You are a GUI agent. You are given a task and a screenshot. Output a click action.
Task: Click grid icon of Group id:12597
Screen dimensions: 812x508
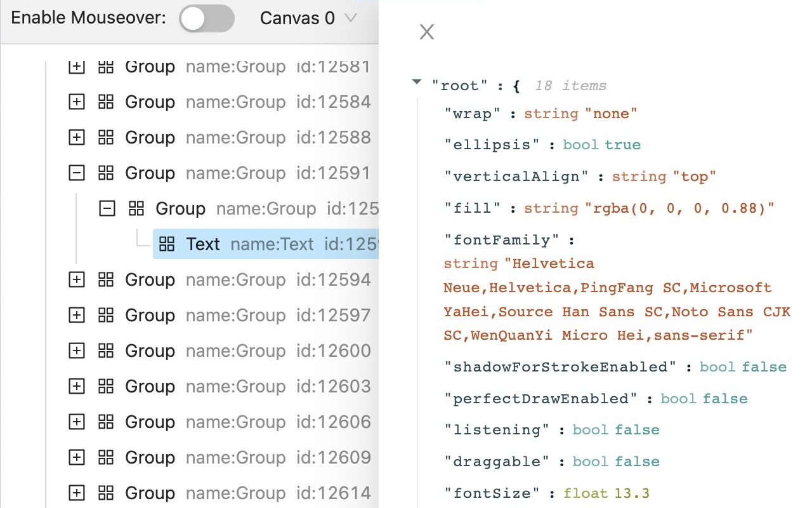point(106,316)
